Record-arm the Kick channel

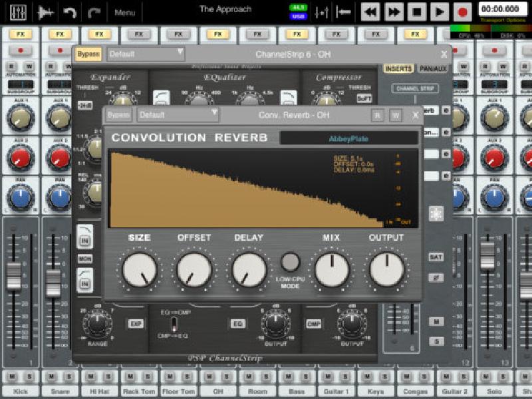point(21,51)
